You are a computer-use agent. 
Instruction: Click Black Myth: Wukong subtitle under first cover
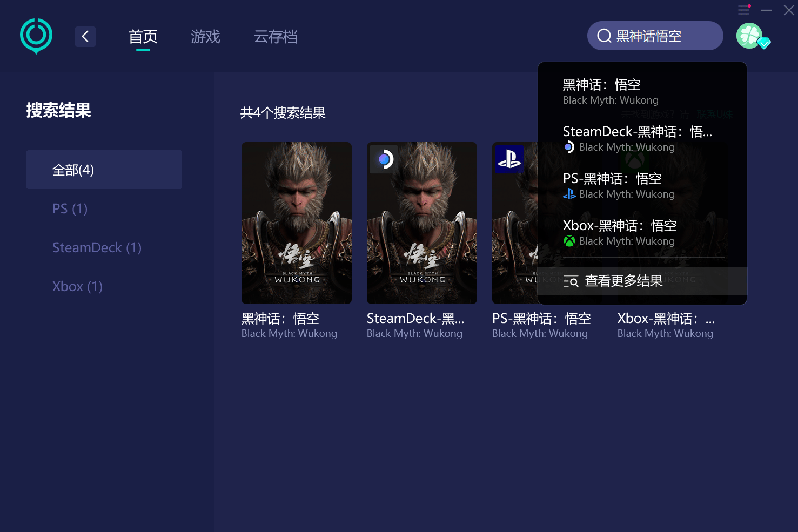coord(289,334)
